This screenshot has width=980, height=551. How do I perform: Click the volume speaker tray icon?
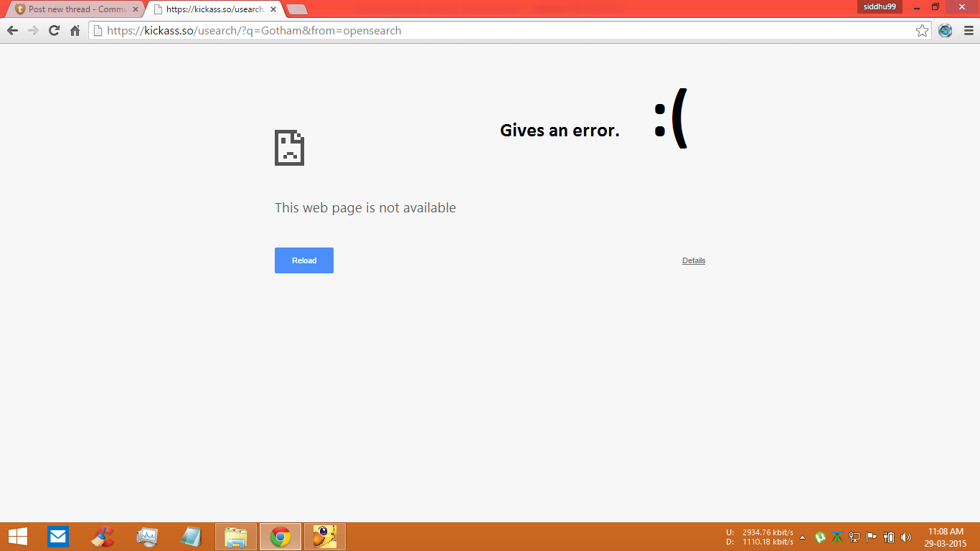coord(906,537)
